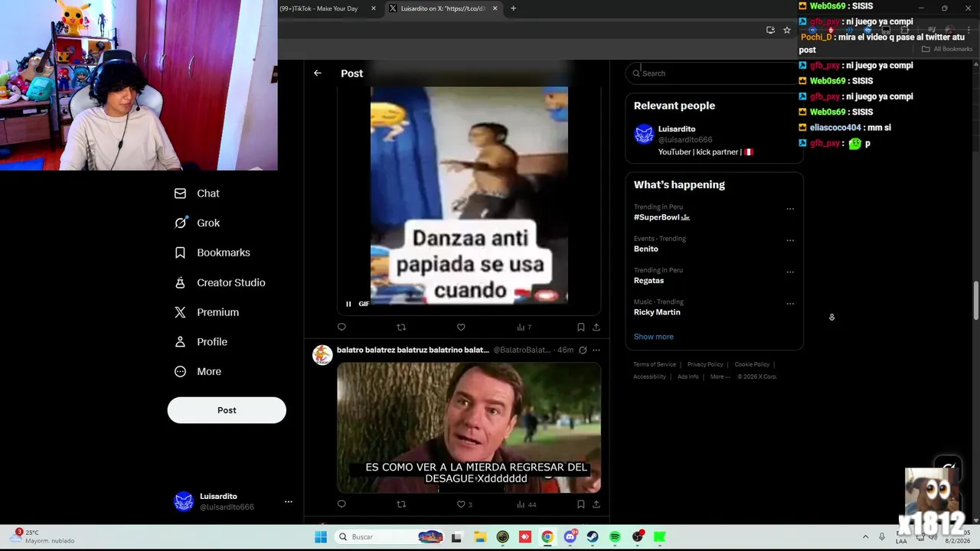Image resolution: width=980 pixels, height=551 pixels.
Task: Bookmark the GIF post
Action: tap(581, 328)
